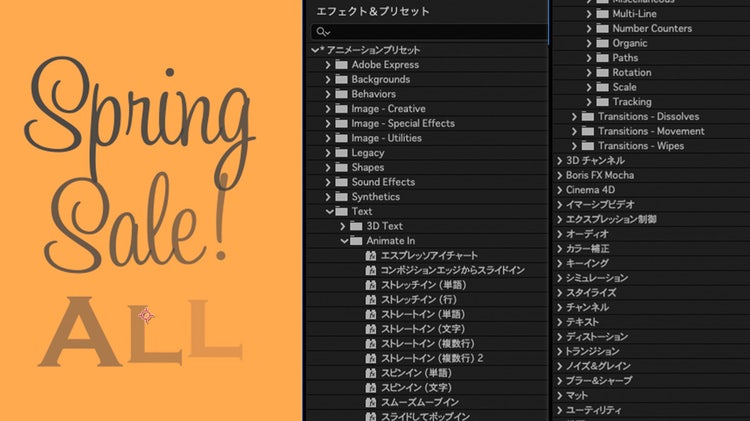
Task: Select the ストレートイン (複数行) preset
Action: click(x=427, y=343)
